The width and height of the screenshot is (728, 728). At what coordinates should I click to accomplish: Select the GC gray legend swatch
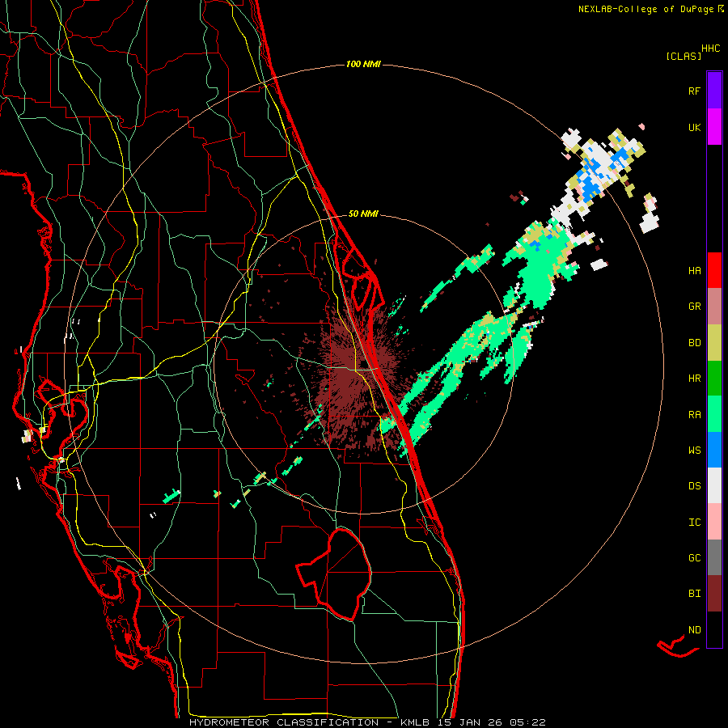tap(714, 557)
